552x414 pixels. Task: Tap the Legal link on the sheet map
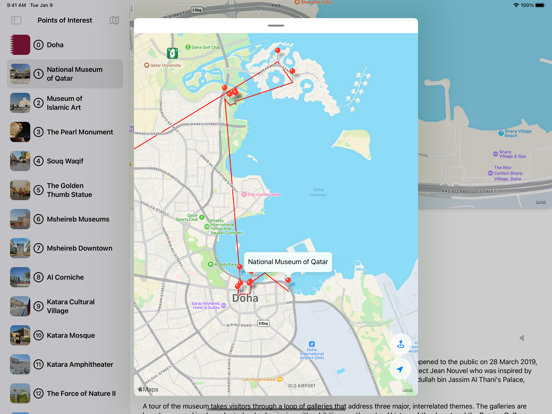coord(407,390)
